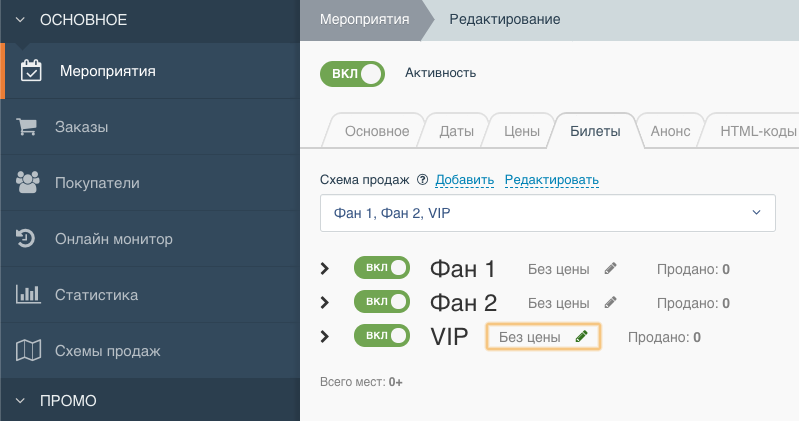The image size is (799, 421).
Task: Click Продано: 0 in the Фан 2 row
Action: coord(693,303)
